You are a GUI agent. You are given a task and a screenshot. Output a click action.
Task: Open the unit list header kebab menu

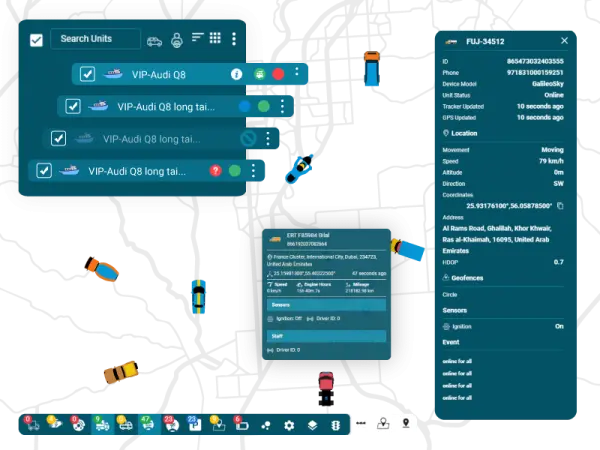coord(234,39)
